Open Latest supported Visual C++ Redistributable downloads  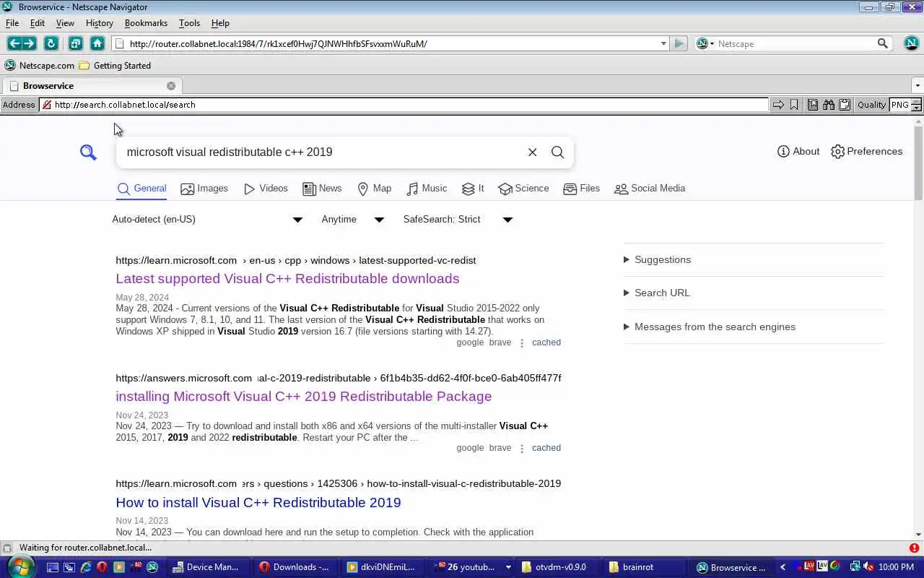tap(287, 279)
